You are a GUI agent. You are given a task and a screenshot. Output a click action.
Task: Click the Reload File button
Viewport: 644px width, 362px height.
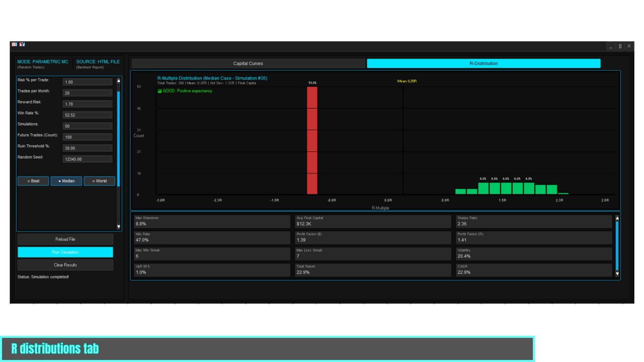coord(65,239)
